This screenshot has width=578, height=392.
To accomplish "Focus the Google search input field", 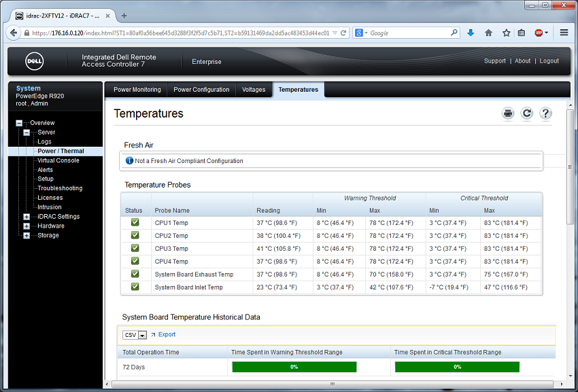I will (x=409, y=33).
